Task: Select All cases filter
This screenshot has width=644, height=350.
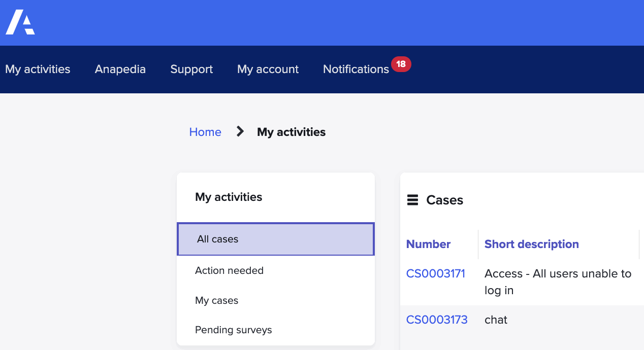Action: tap(276, 239)
